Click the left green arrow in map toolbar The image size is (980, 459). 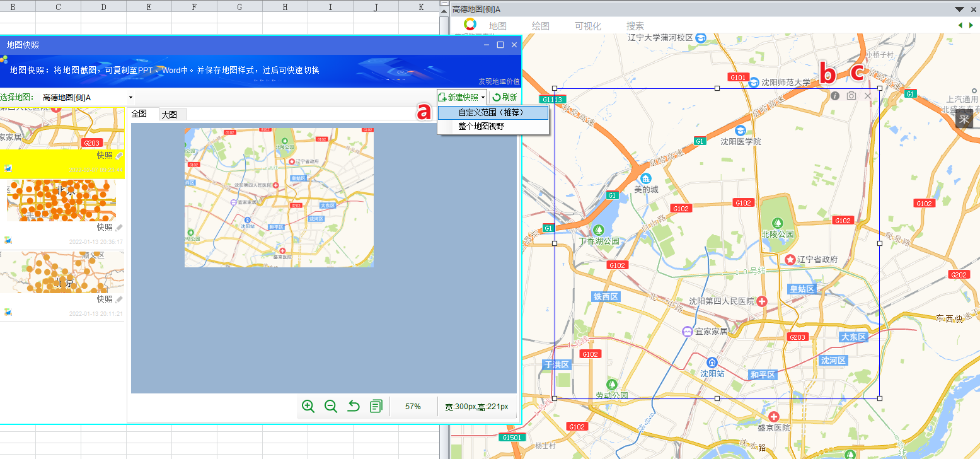click(960, 25)
